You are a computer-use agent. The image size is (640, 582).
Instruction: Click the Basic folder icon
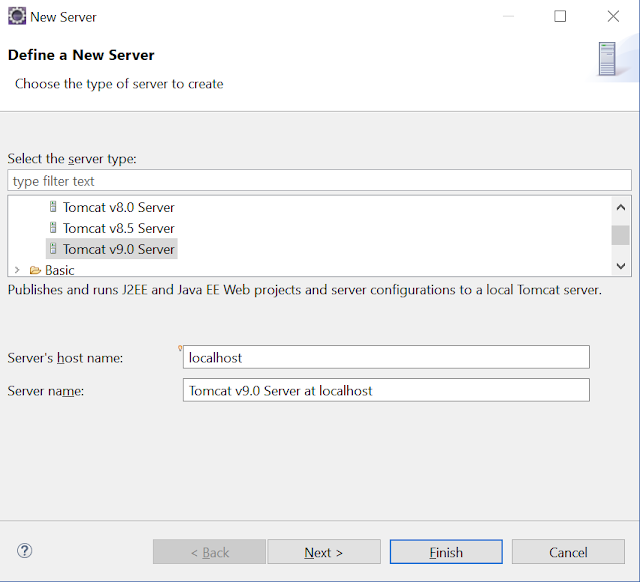(x=35, y=270)
